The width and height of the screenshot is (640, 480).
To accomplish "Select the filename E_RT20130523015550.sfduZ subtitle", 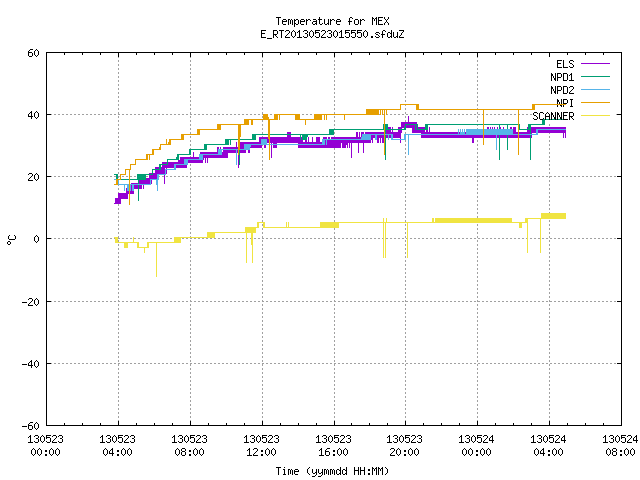I will pyautogui.click(x=332, y=34).
